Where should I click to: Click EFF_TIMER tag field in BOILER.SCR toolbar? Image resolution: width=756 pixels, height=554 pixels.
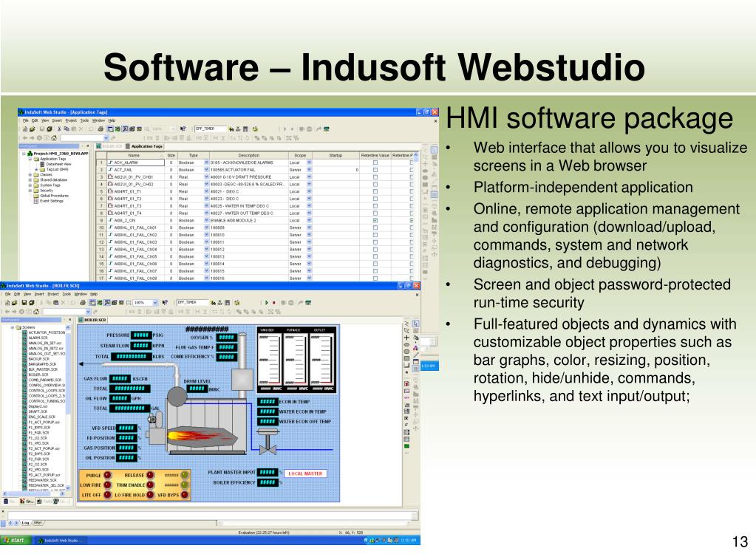click(192, 303)
